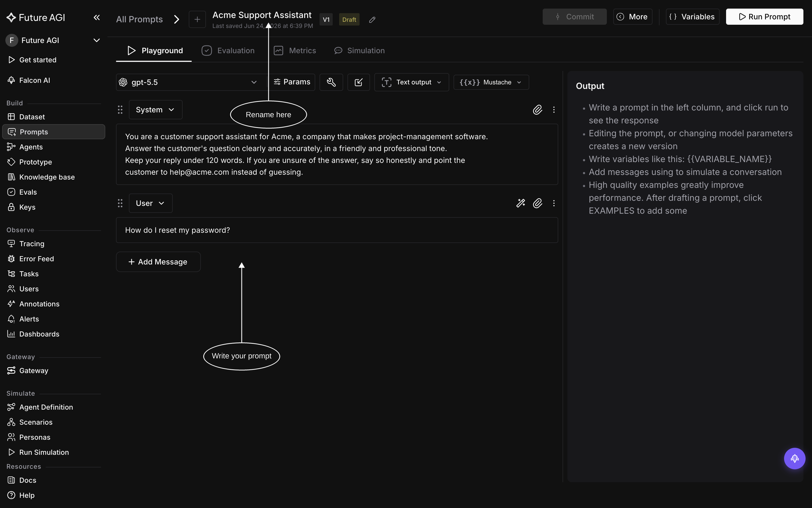Open Personas in sidebar
Screen dimensions: 812x508
pyautogui.click(x=54, y=438)
